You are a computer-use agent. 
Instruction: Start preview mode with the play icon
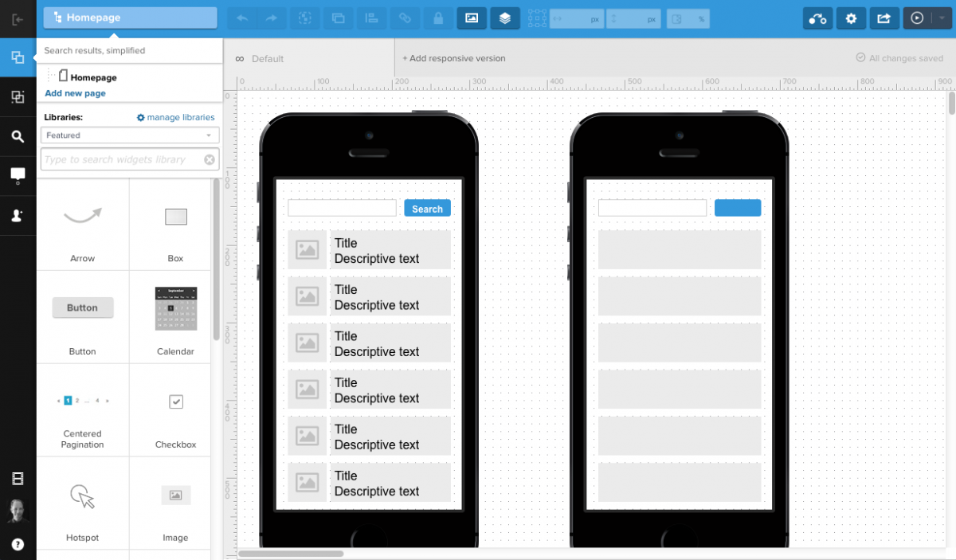[919, 18]
